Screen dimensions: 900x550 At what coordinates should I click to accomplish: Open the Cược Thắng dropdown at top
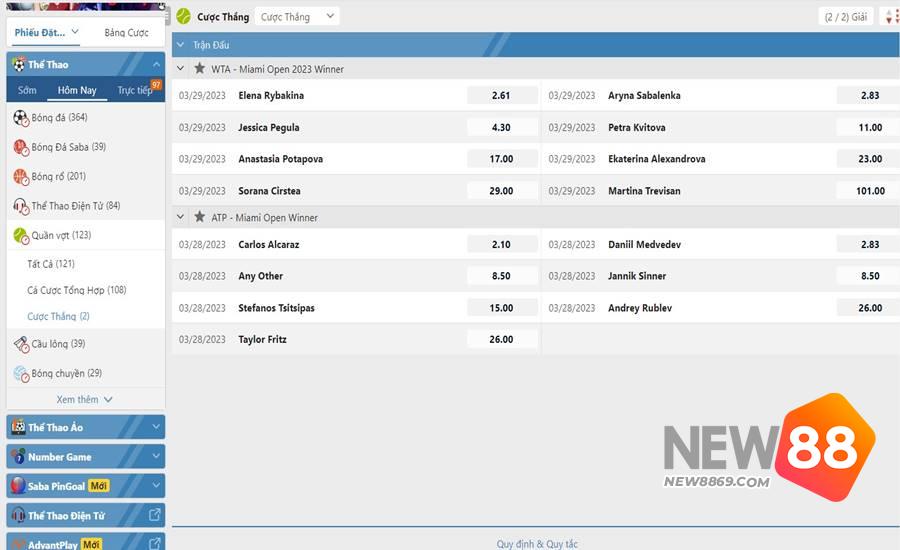(x=297, y=16)
